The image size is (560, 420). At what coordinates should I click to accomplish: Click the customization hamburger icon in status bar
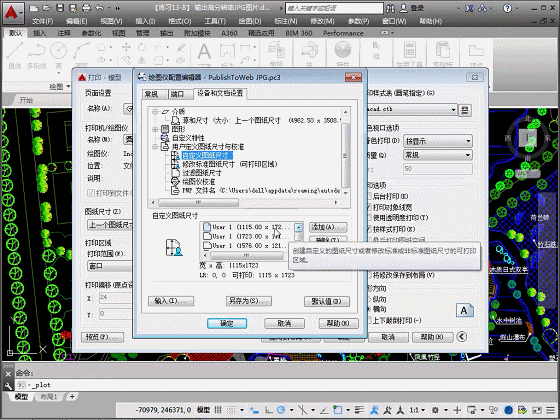coord(550,410)
